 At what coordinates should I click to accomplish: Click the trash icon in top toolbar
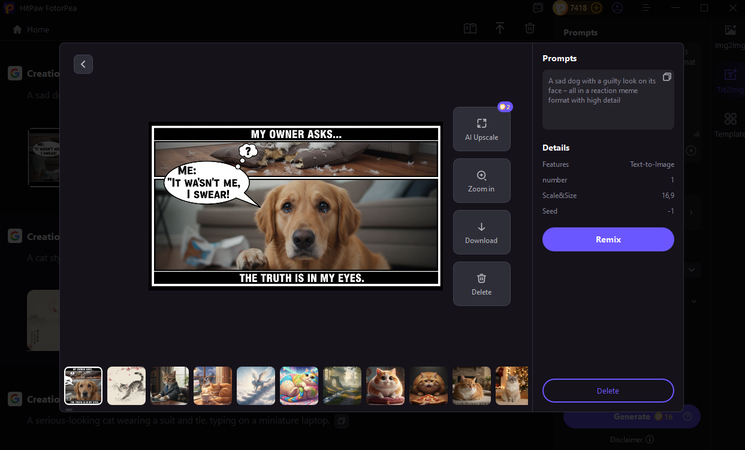pos(530,29)
